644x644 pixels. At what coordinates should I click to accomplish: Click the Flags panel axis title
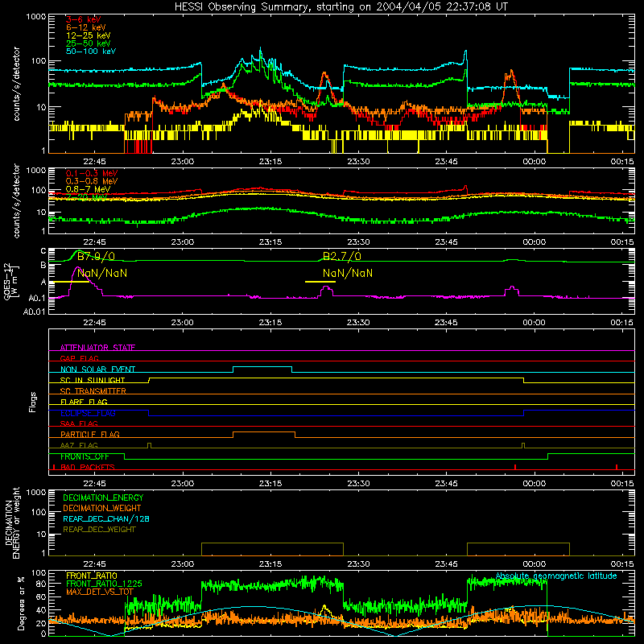[33, 402]
